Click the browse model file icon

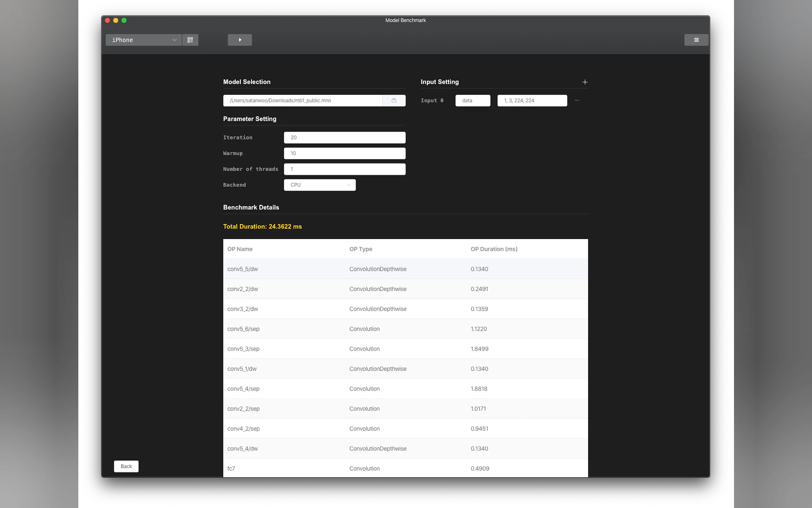(x=394, y=100)
